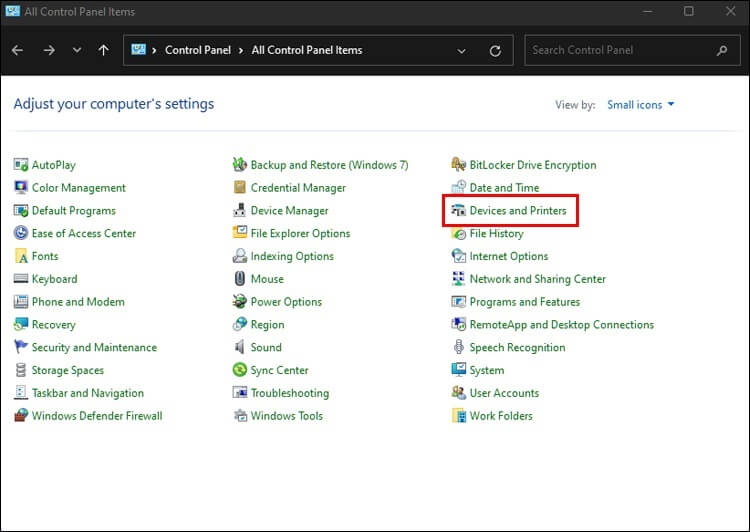Image resolution: width=750 pixels, height=532 pixels.
Task: Click the Default Programs icon
Action: tap(21, 211)
